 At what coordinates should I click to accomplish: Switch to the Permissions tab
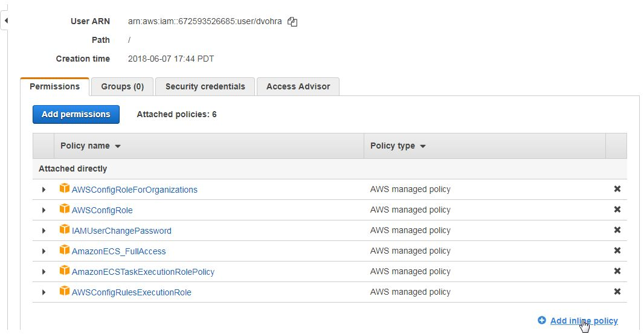54,87
